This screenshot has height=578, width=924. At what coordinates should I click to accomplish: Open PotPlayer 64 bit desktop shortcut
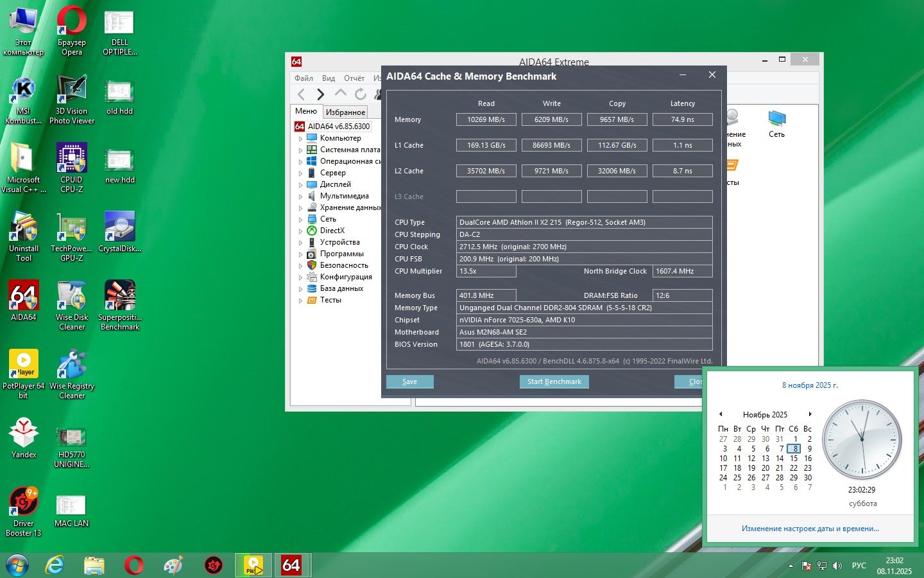[x=24, y=374]
